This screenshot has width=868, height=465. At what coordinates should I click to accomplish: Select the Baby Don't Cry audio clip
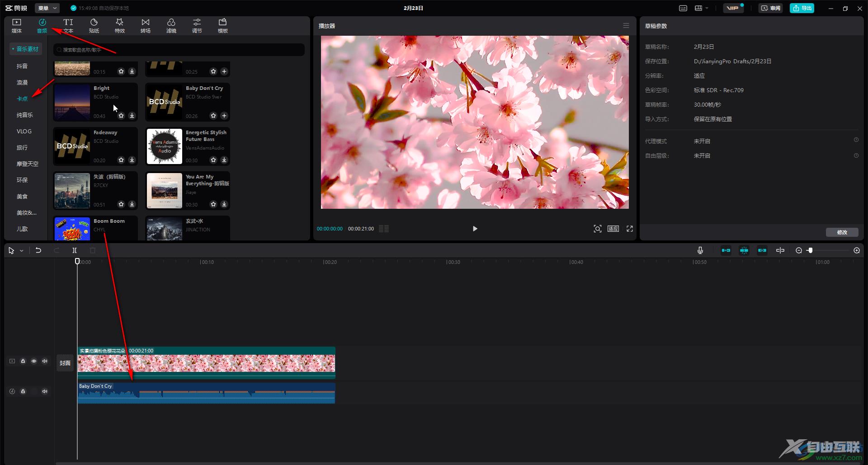[x=206, y=393]
